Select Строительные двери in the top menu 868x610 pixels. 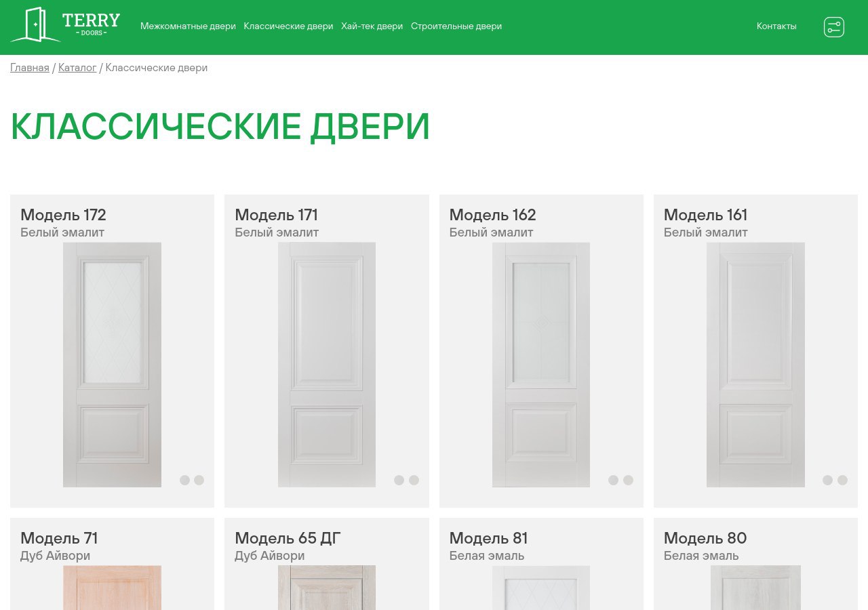click(x=456, y=26)
